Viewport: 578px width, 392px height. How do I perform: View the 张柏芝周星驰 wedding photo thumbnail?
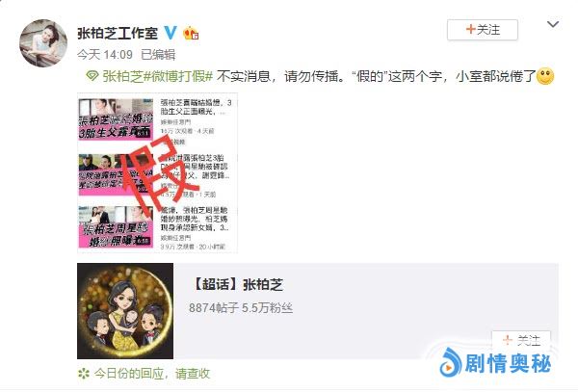(116, 226)
